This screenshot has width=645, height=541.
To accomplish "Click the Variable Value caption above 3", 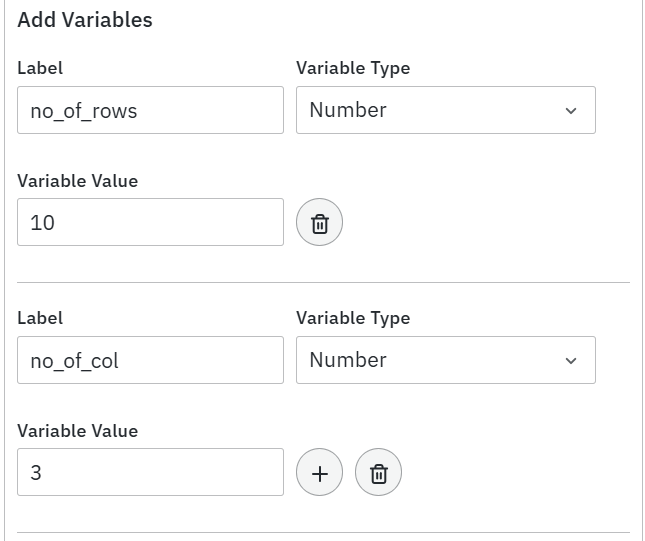I will [77, 431].
